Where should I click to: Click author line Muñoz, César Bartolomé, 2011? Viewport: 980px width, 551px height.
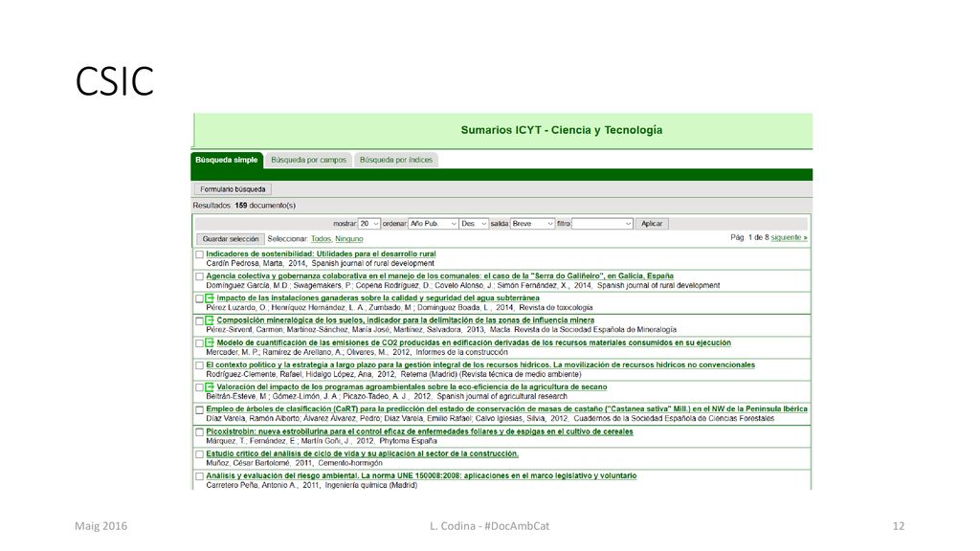[294, 464]
